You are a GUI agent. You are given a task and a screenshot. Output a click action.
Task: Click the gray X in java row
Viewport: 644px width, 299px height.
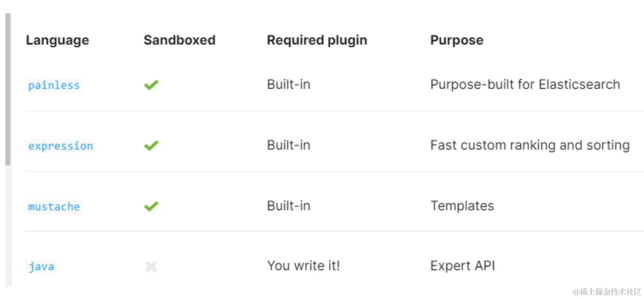pos(151,267)
